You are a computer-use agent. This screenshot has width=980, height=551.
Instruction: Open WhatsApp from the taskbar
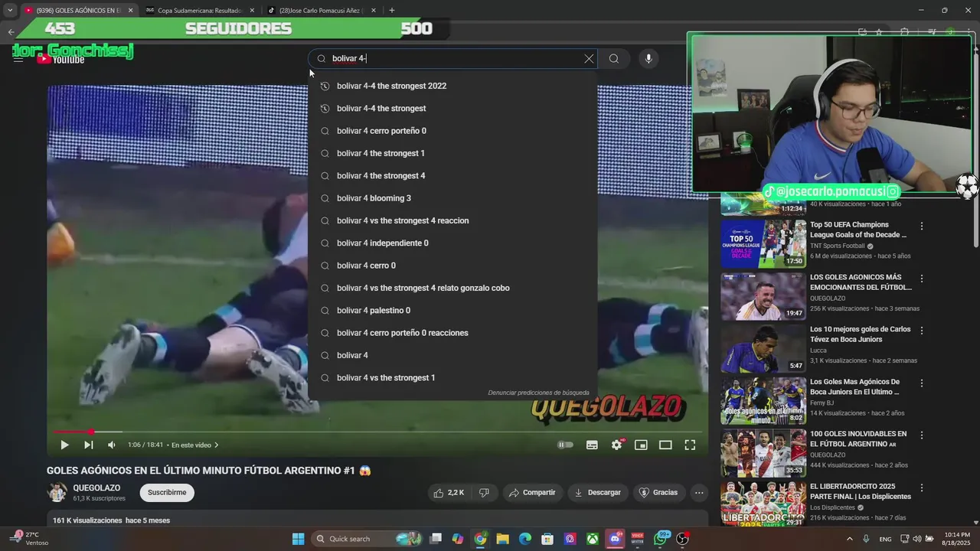point(661,539)
